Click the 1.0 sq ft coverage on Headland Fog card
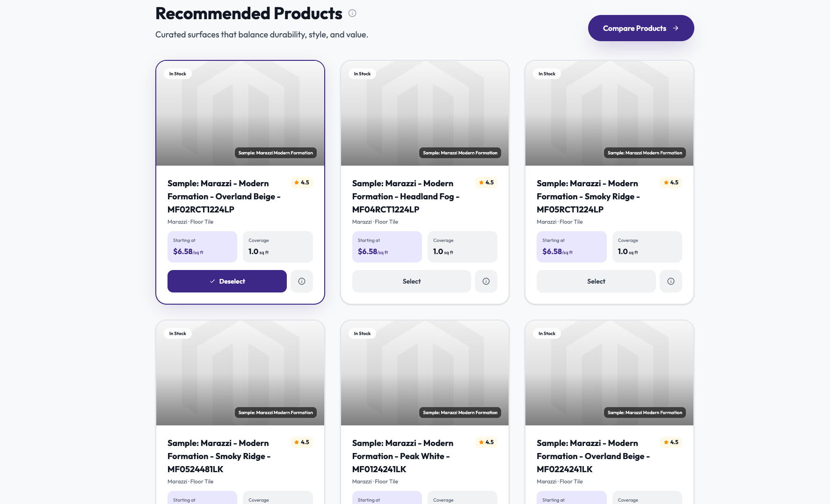This screenshot has width=830, height=504. point(443,252)
